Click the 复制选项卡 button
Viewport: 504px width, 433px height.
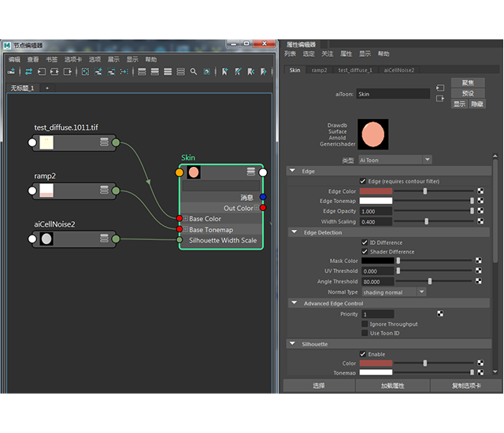click(465, 386)
